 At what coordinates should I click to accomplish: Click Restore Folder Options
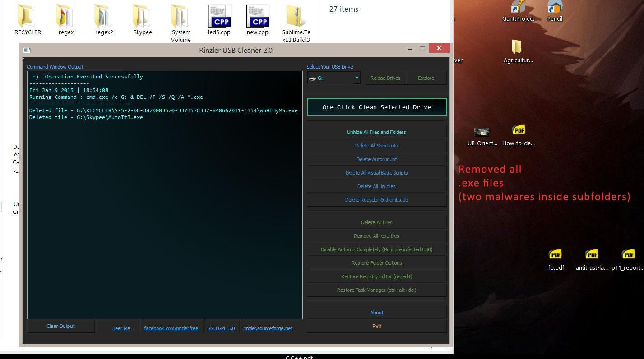pyautogui.click(x=376, y=263)
